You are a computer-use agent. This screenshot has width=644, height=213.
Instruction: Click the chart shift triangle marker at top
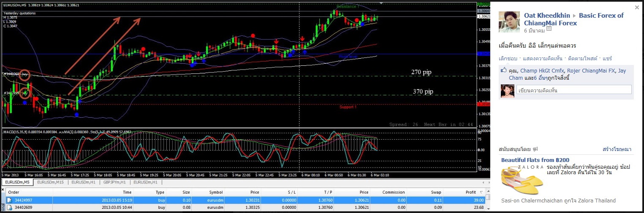coord(382,3)
